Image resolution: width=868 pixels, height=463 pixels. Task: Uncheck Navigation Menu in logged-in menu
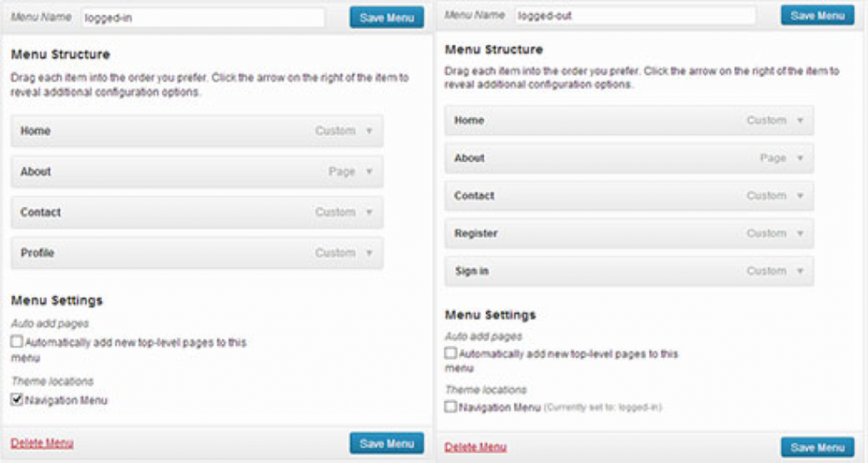tap(17, 399)
